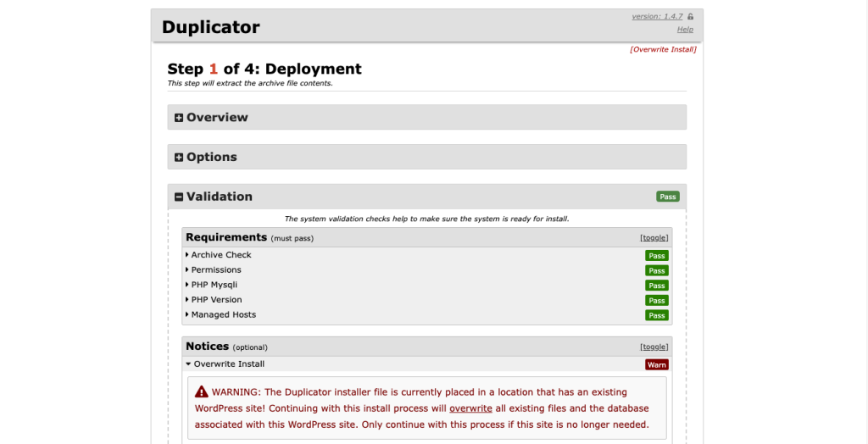Click the Archive Check label
The height and width of the screenshot is (444, 868).
[221, 255]
